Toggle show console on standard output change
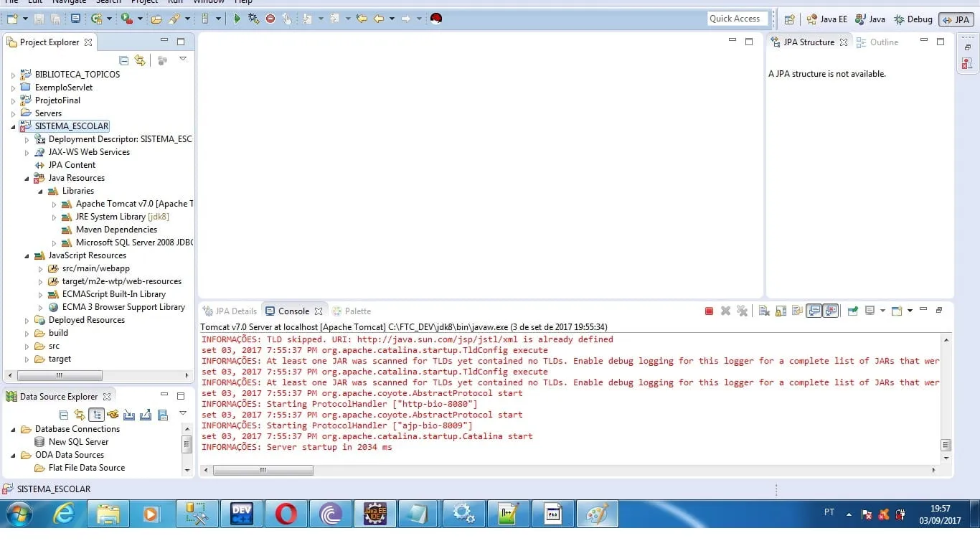Image resolution: width=980 pixels, height=551 pixels. 814,311
